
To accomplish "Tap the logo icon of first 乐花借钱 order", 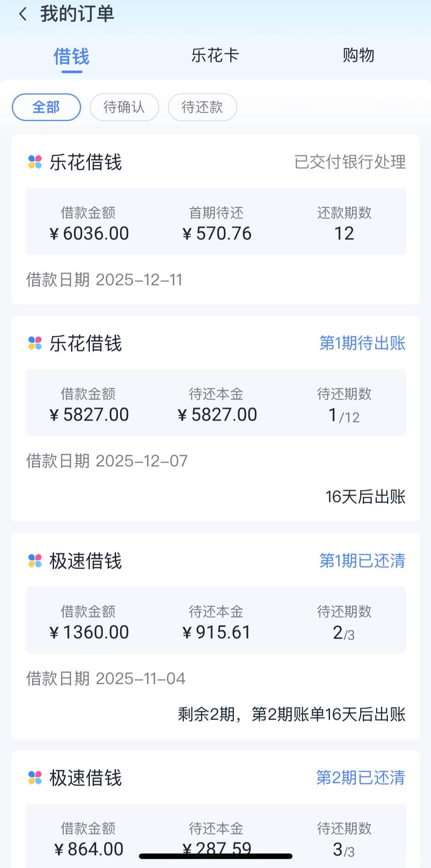I will [x=35, y=162].
